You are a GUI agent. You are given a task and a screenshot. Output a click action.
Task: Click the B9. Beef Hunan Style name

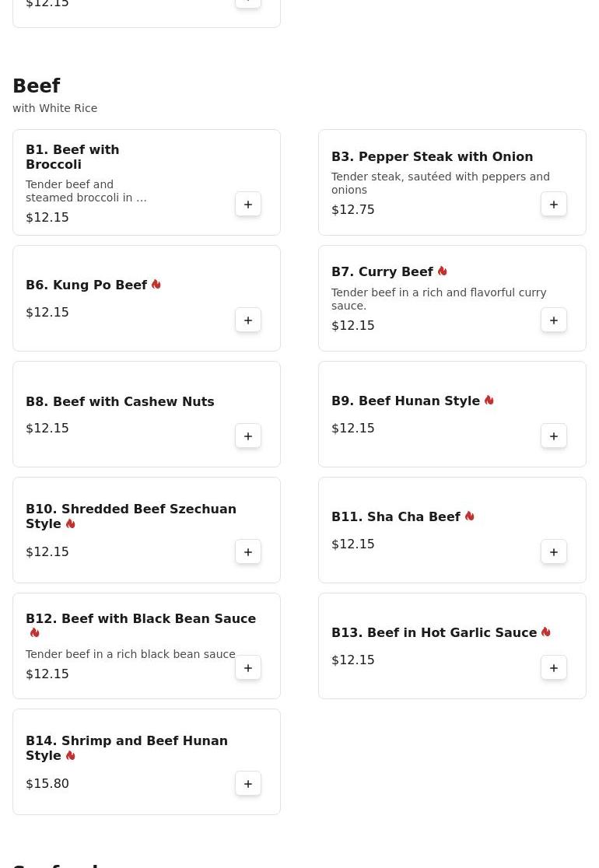[405, 401]
